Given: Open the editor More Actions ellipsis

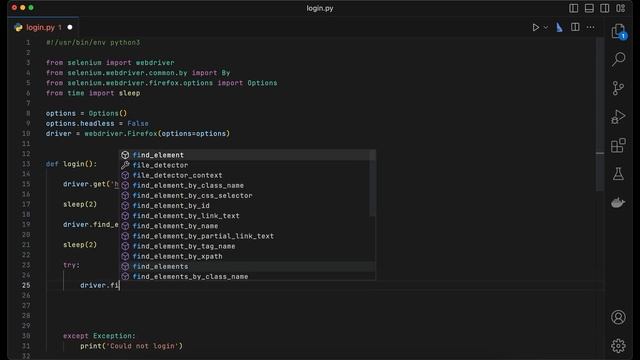Looking at the screenshot, I should 591,27.
